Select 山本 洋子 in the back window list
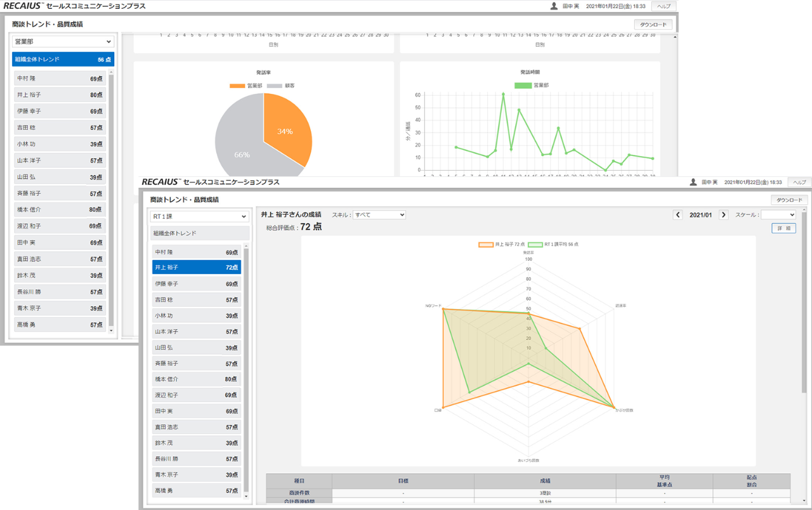 pyautogui.click(x=60, y=160)
